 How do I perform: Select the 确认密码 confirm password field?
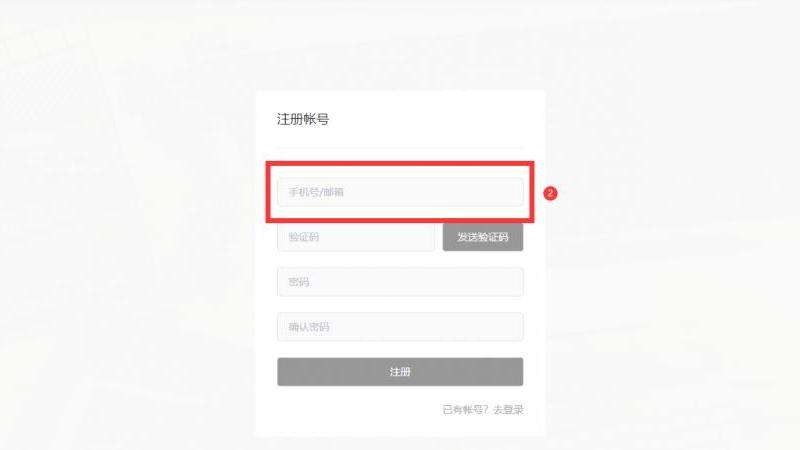tap(400, 327)
